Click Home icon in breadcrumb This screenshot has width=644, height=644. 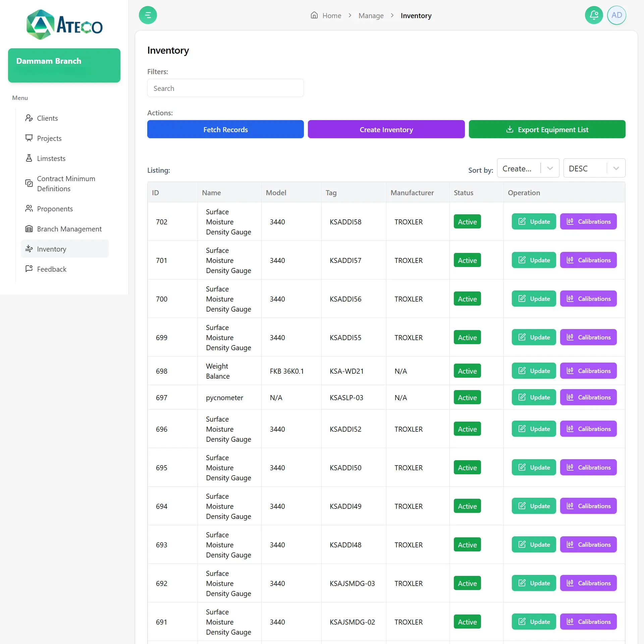pyautogui.click(x=314, y=15)
